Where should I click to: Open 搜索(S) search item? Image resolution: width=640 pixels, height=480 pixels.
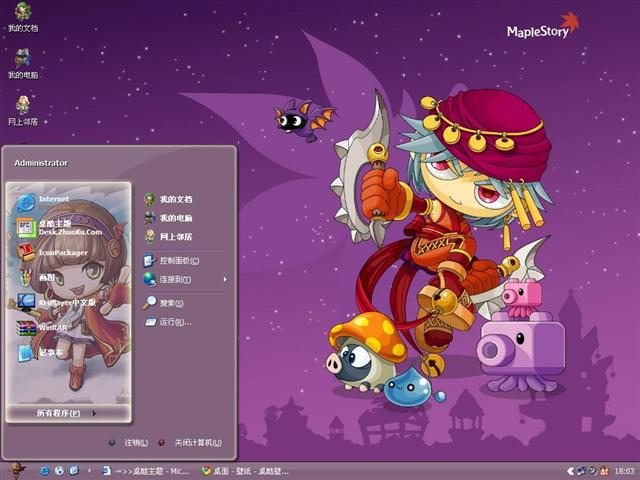point(164,303)
